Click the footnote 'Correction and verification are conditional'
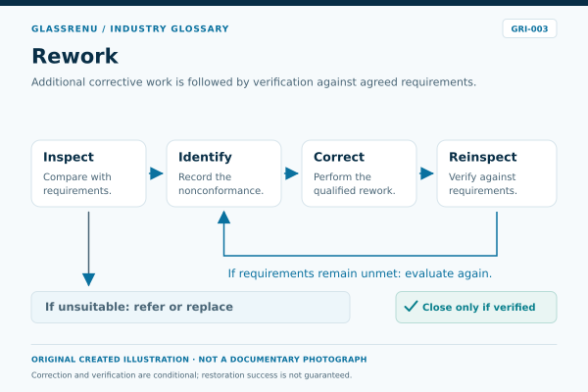The height and width of the screenshot is (392, 588). click(x=192, y=375)
